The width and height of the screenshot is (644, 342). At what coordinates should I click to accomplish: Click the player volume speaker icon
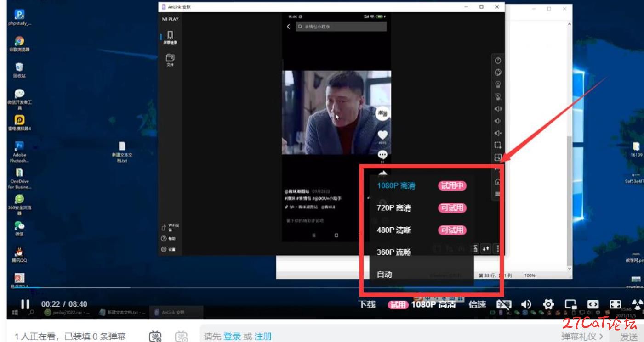(526, 304)
